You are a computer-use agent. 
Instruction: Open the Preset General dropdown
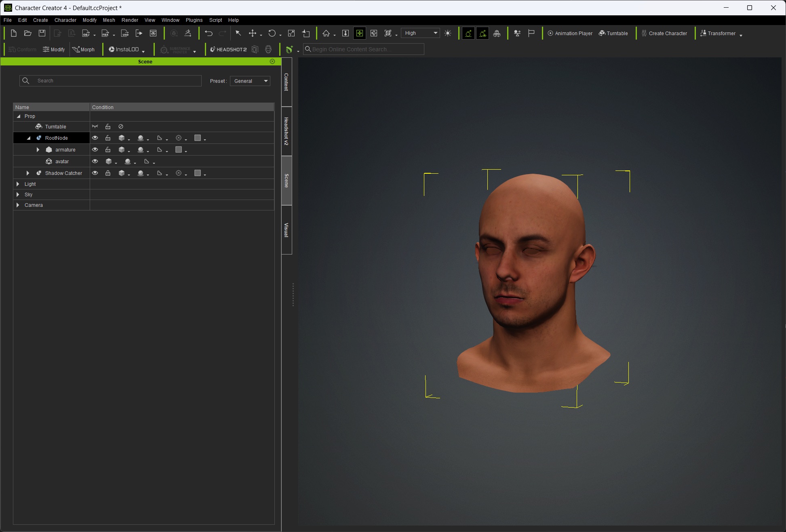pos(250,81)
